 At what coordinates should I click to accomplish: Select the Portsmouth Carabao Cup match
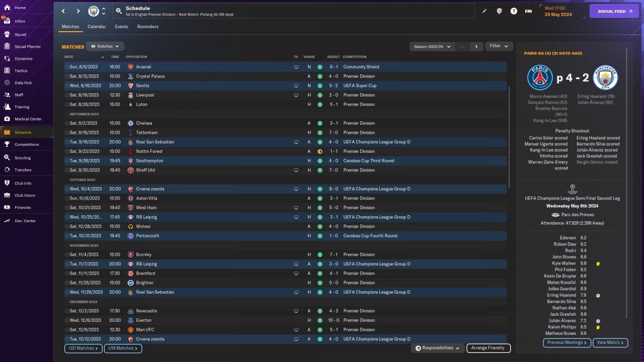point(285,236)
